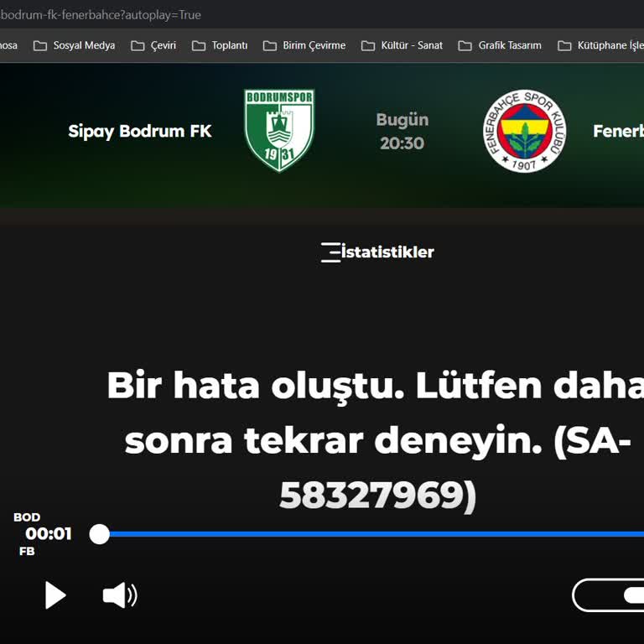Open the Birim Çevirme bookmarks folder

tap(304, 45)
